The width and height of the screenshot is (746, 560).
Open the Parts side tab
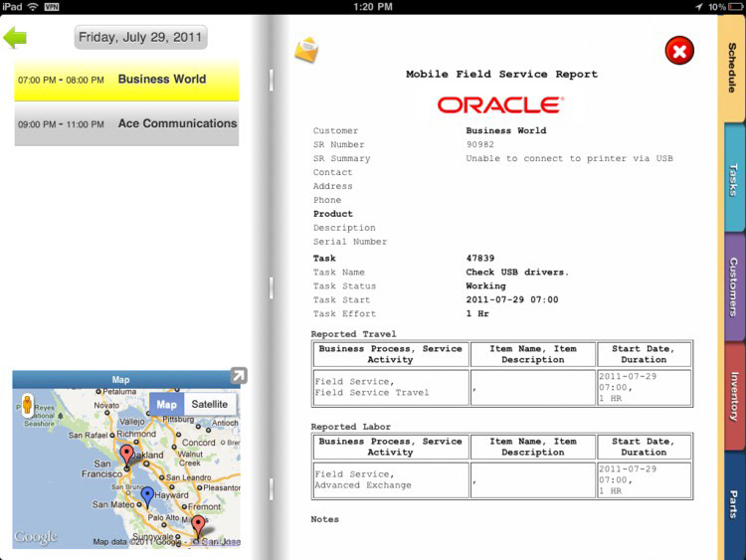[x=733, y=504]
